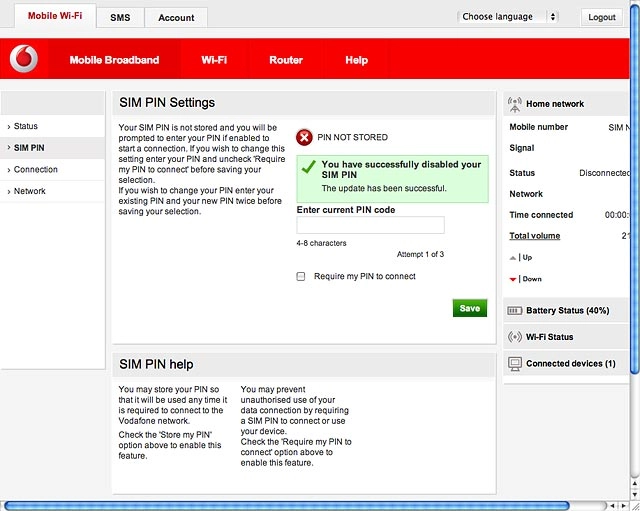Click the horizontal scrollbar right arrow
This screenshot has width=640, height=511.
624,506
